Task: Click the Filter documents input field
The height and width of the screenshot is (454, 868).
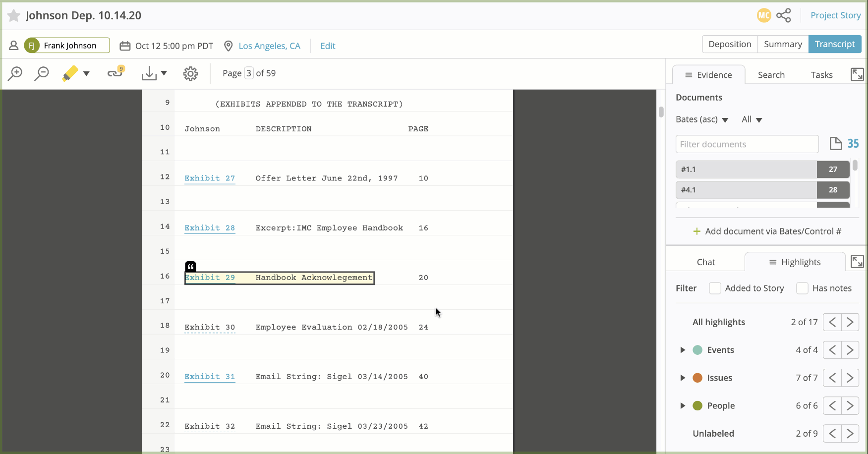Action: (747, 144)
